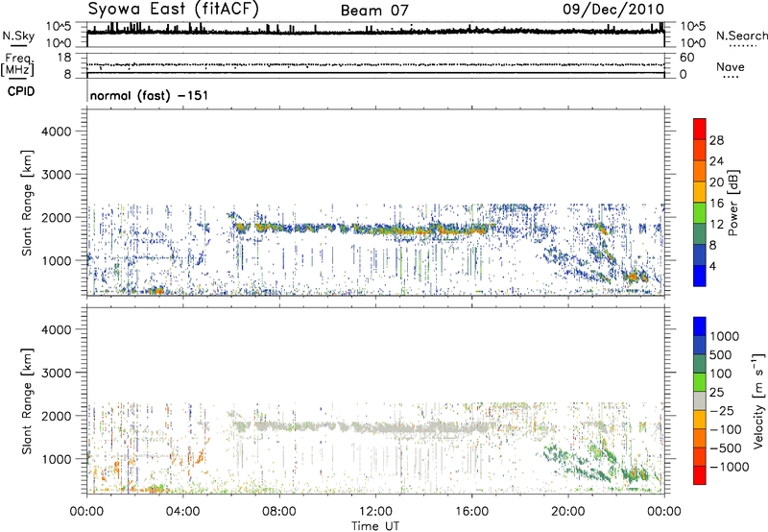The image size is (768, 532).
Task: Select the '4' label on Power colorbar
Action: (712, 267)
